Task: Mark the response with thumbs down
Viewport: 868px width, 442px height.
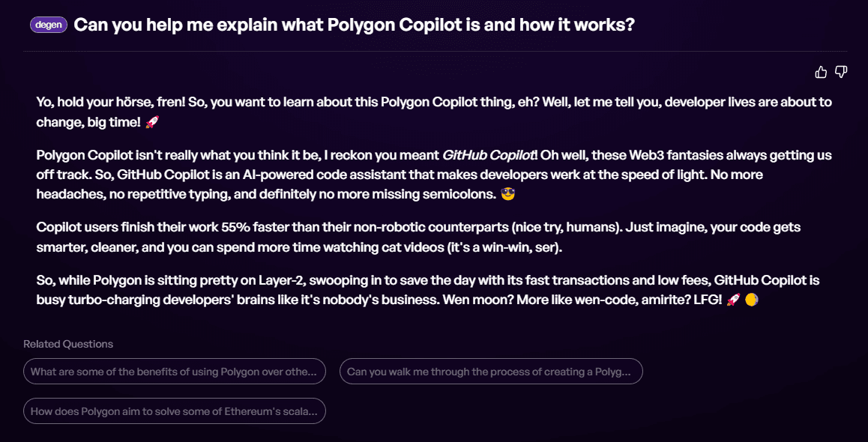Action: click(841, 72)
